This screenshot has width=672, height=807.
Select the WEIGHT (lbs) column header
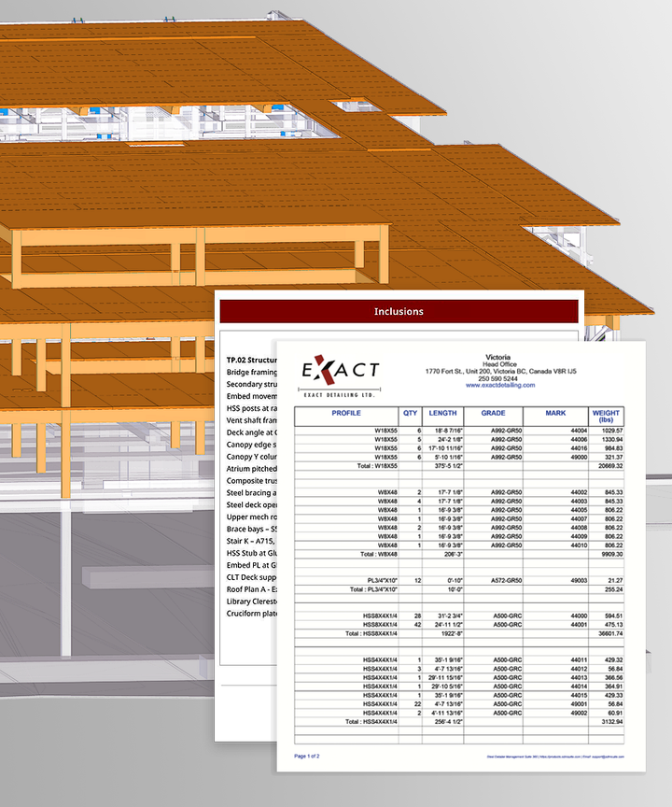click(606, 417)
